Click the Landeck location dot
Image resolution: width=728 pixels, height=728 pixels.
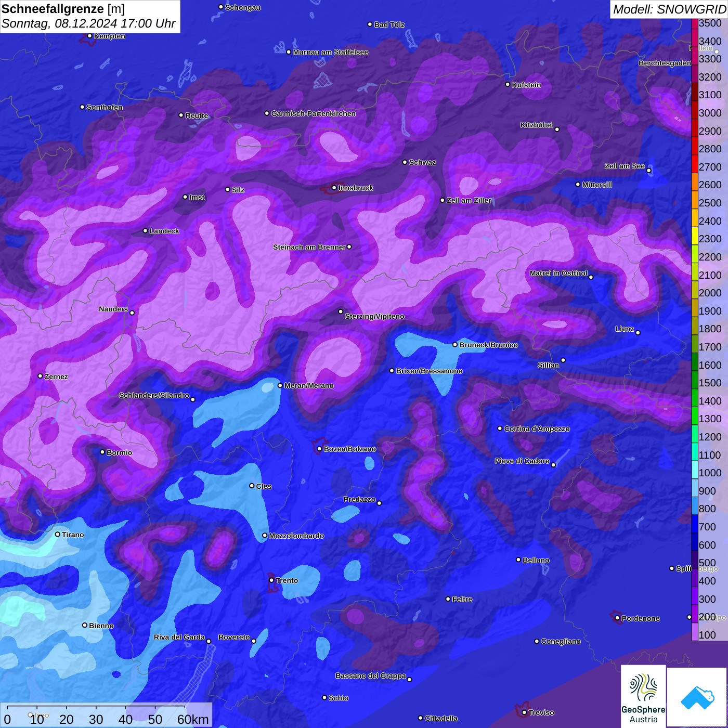click(146, 231)
